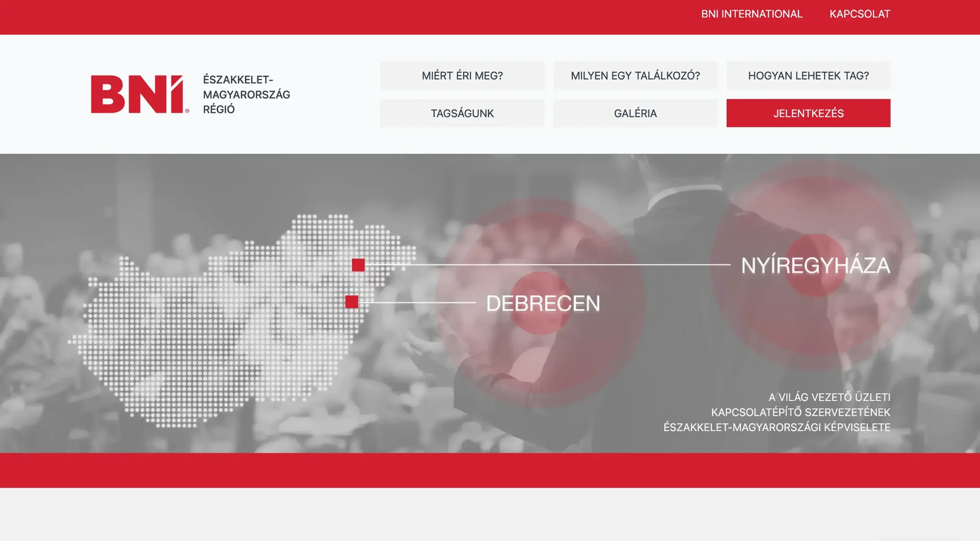Click the red Nyíregyháza map marker
Viewport: 980px width, 541px height.
pos(358,265)
